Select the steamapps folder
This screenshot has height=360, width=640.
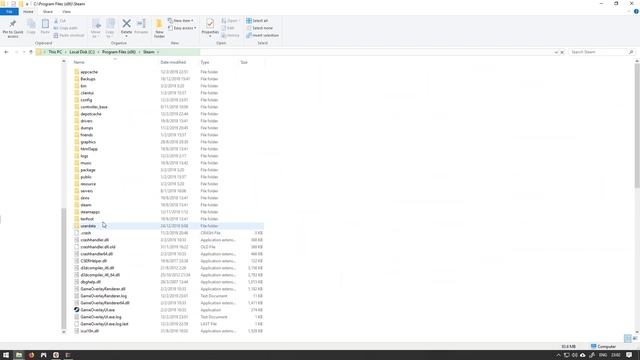pos(90,212)
